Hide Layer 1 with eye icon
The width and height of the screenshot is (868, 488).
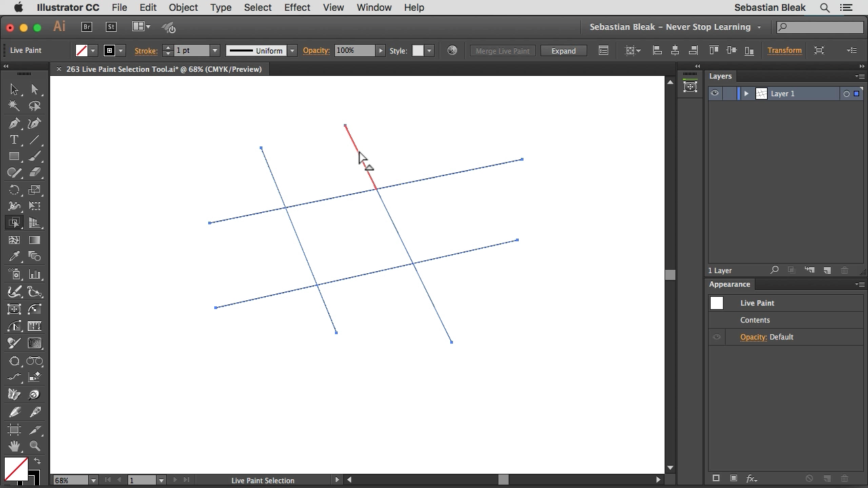tap(715, 94)
